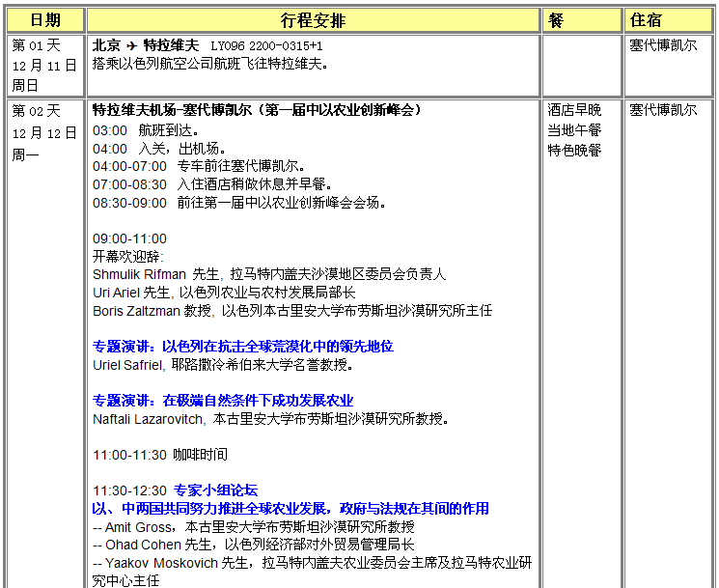This screenshot has width=719, height=588.
Task: Click the blue 专家小组论坛 heading
Action: pos(215,490)
